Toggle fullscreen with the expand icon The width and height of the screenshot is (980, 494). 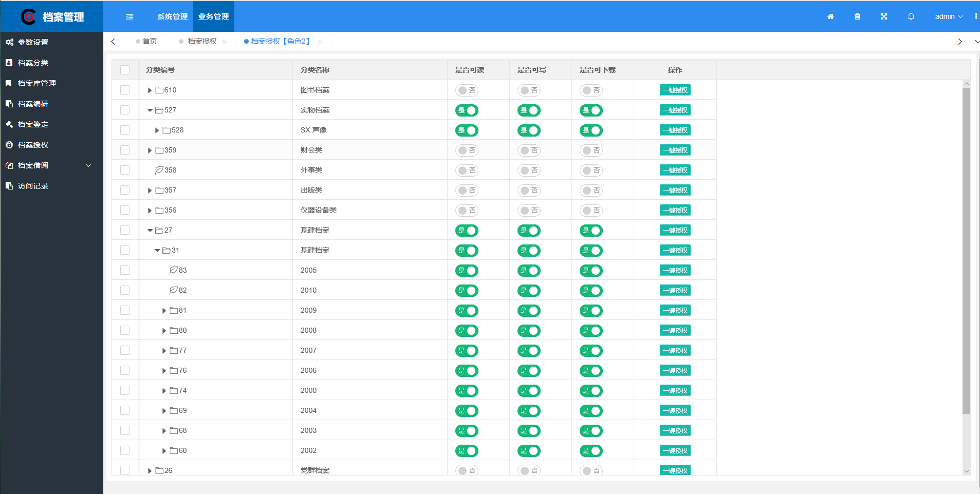pos(884,16)
